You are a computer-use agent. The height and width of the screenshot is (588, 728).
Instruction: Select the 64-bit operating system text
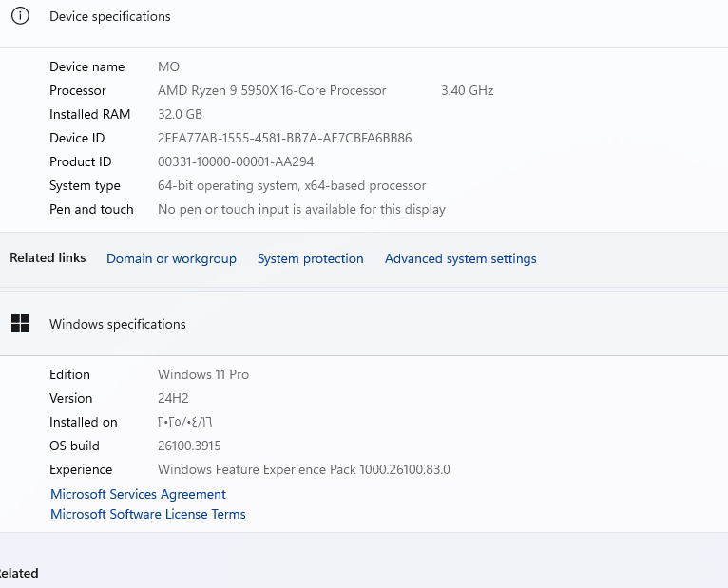click(292, 185)
